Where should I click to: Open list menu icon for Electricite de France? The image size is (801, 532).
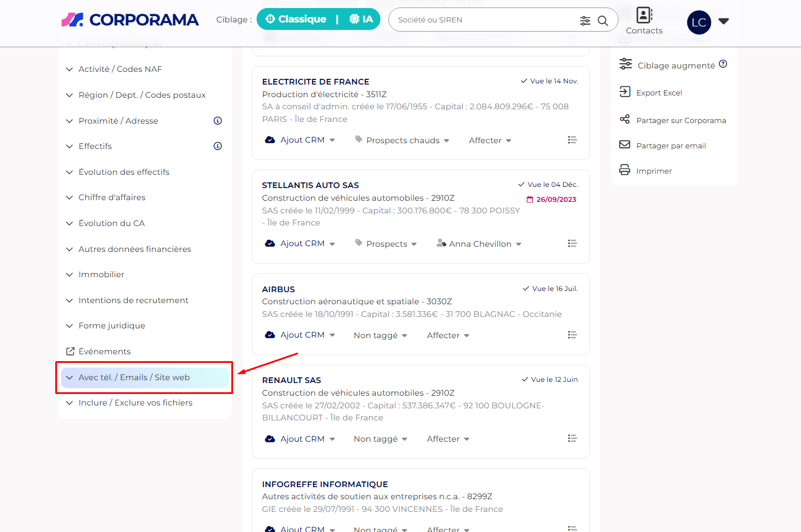[572, 140]
